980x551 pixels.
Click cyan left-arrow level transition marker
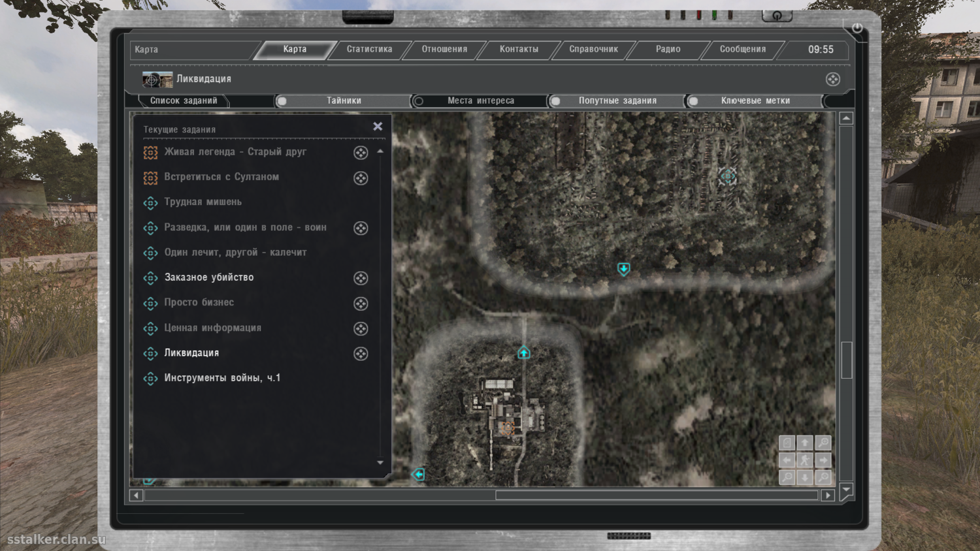(x=418, y=475)
